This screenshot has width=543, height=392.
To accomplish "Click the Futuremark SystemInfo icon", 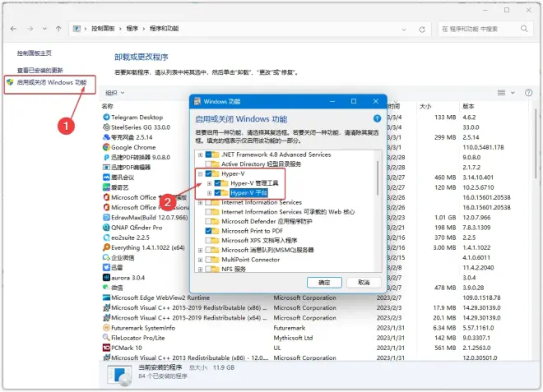I will tap(106, 328).
